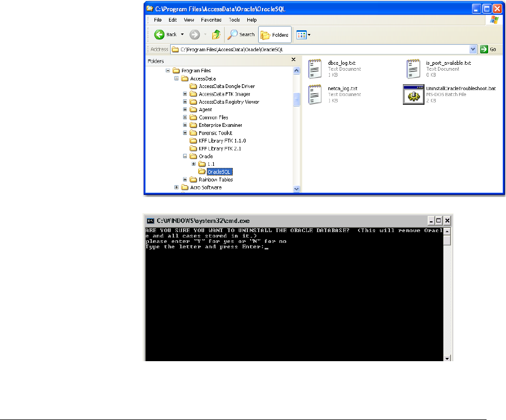Select netca_log.txt file icon
Image resolution: width=506 pixels, height=420 pixels.
point(315,94)
